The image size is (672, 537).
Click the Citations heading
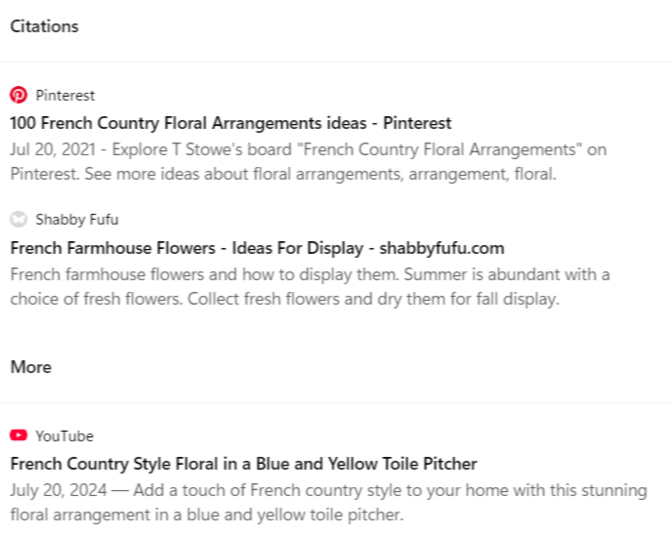[x=44, y=26]
